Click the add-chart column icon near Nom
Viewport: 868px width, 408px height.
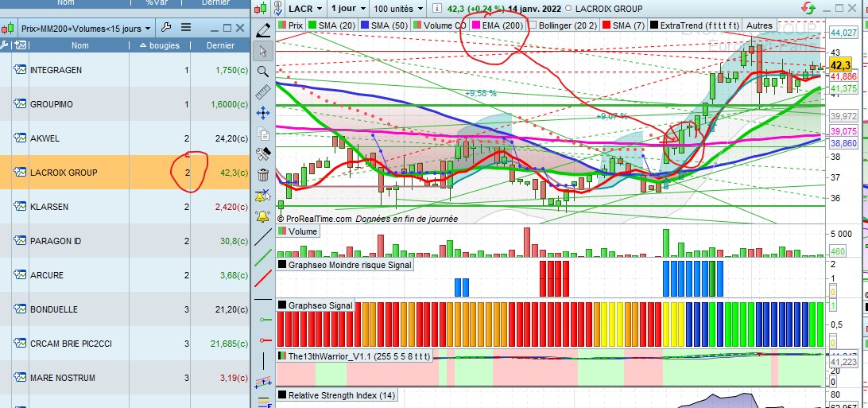point(21,45)
